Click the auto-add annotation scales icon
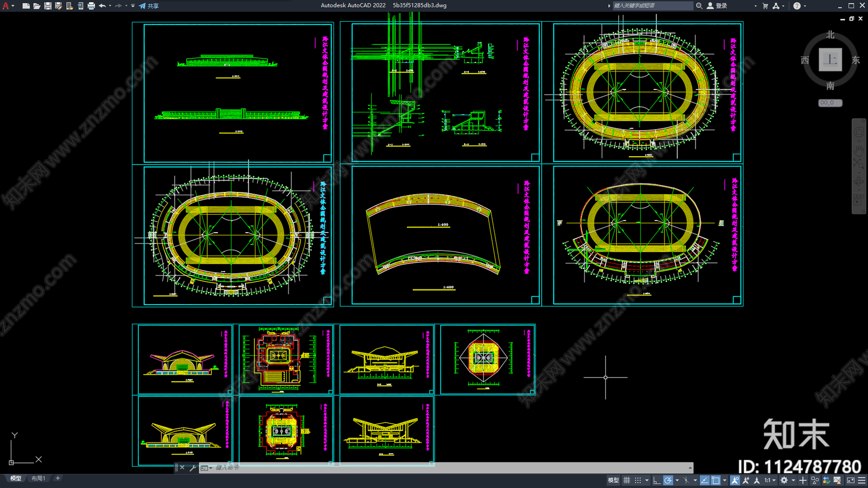Screen dimensions: 868x488 [x=746, y=480]
